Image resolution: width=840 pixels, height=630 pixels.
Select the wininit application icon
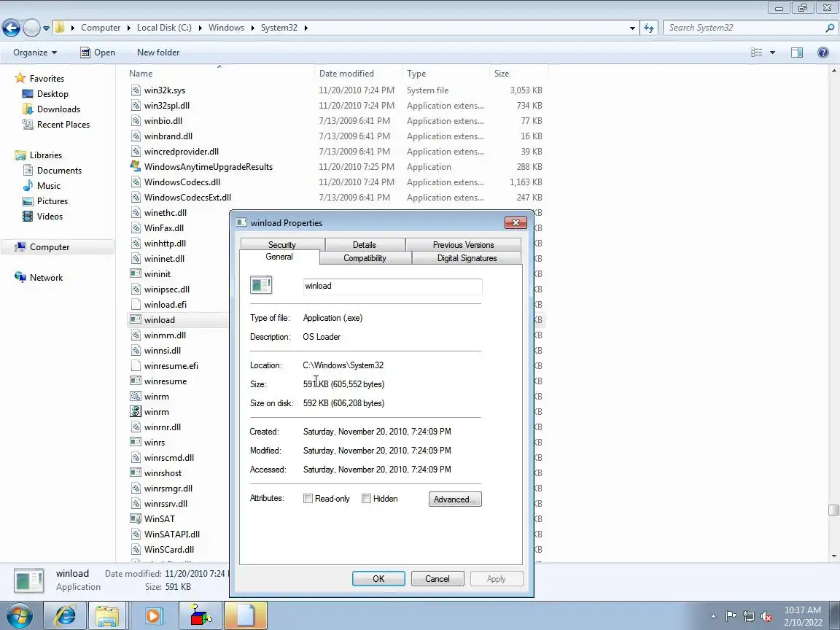point(136,273)
